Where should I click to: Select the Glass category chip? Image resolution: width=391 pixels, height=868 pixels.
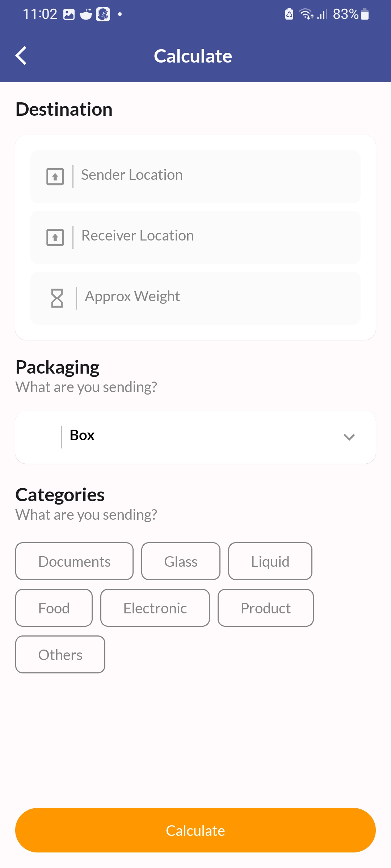click(x=181, y=561)
